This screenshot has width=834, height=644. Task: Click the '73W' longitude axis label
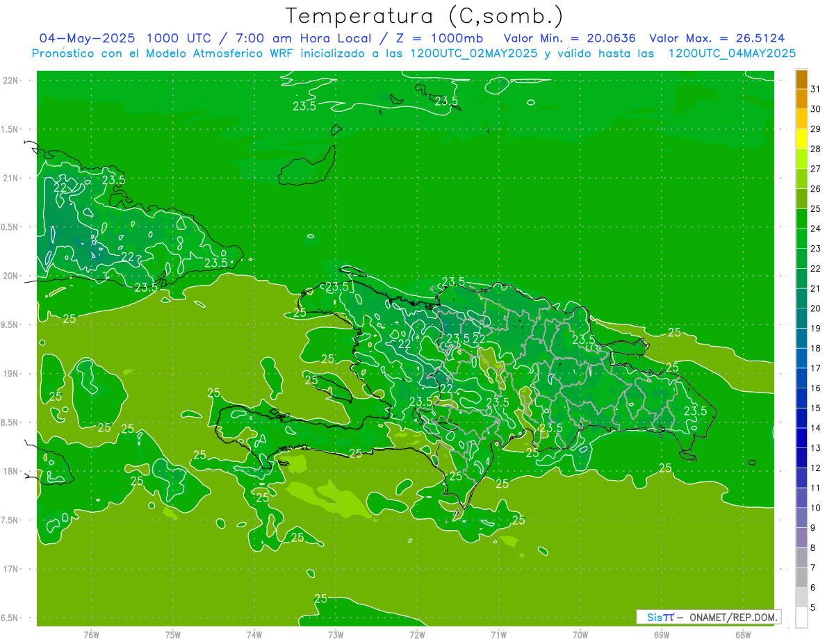(336, 634)
